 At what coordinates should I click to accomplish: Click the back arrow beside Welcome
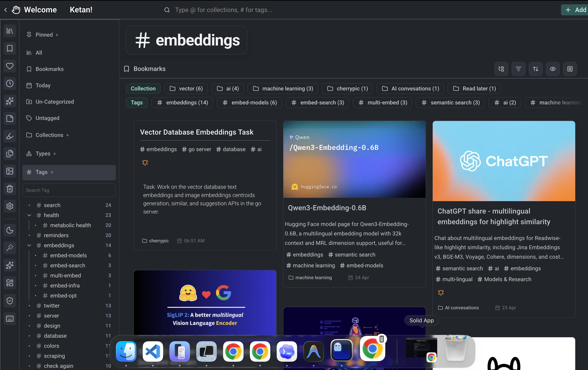point(6,10)
